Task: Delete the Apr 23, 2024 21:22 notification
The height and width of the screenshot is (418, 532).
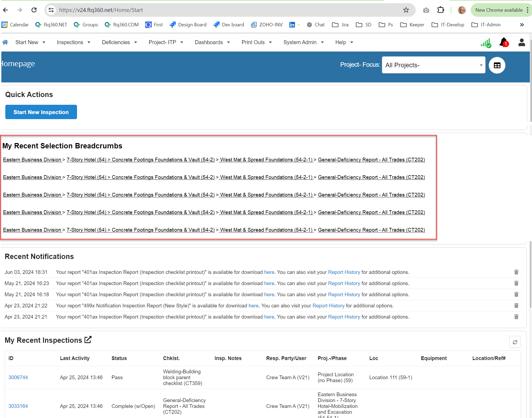Action: tap(516, 306)
